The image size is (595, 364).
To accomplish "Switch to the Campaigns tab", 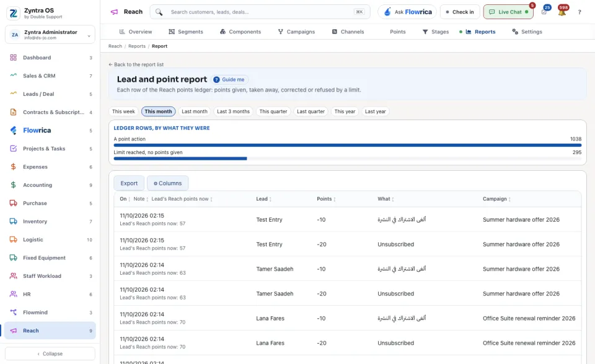I will 296,32.
